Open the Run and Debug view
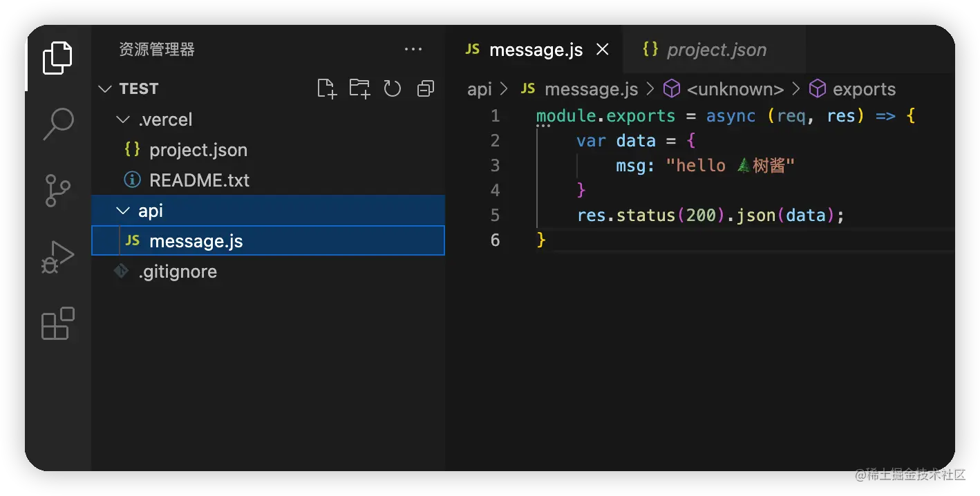Image resolution: width=980 pixels, height=496 pixels. [57, 257]
